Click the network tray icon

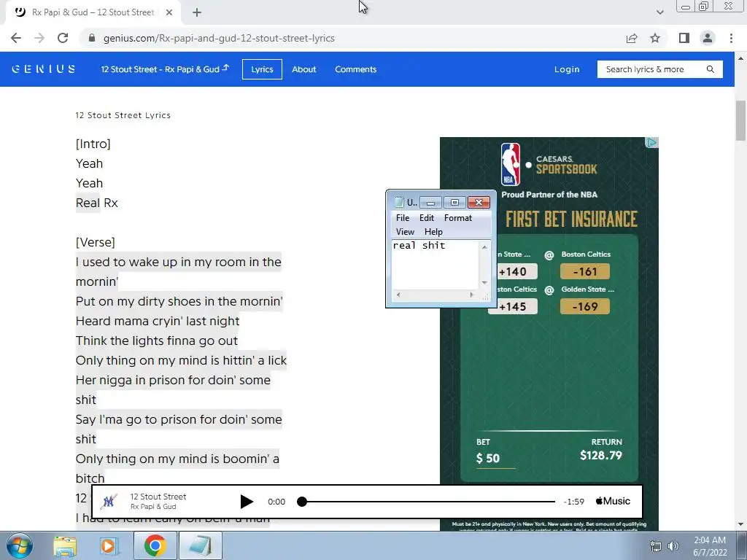point(656,546)
